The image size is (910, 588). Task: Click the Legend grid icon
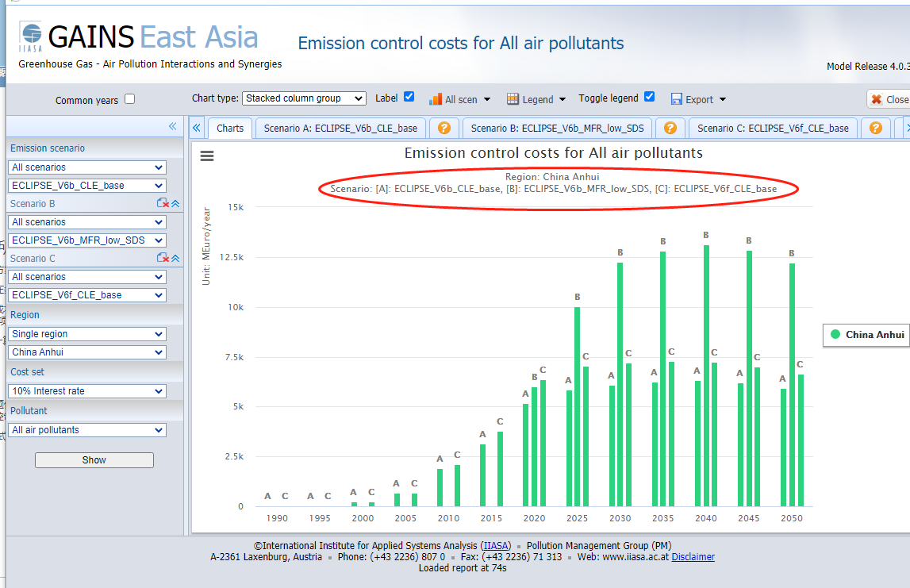513,99
